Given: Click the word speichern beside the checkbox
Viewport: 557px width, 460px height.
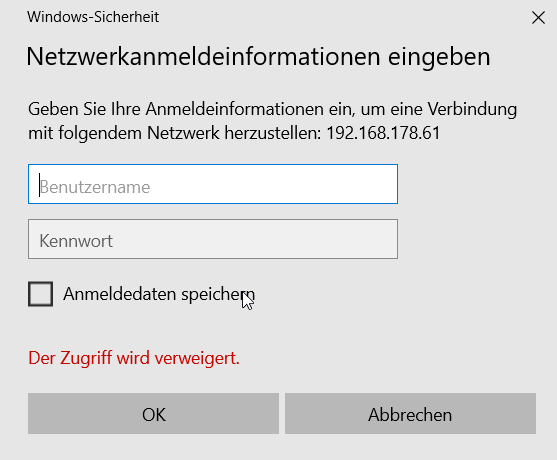Looking at the screenshot, I should 218,295.
